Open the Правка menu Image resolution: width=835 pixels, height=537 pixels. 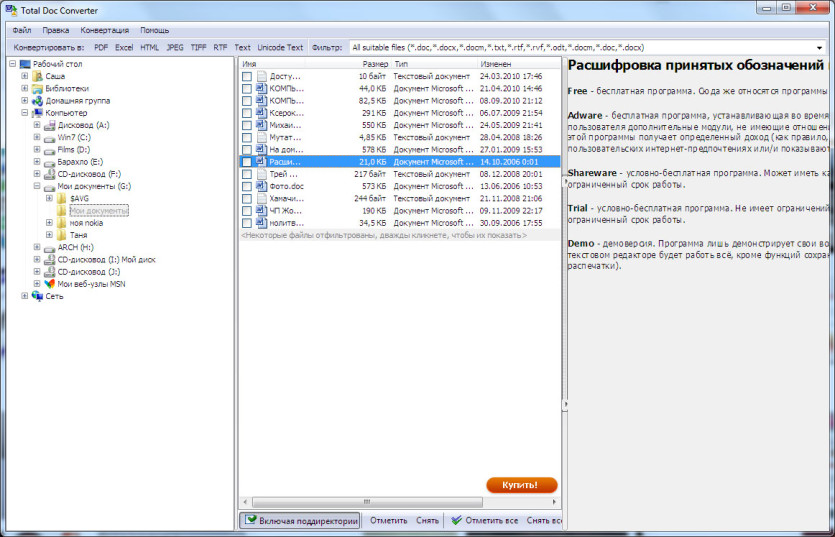point(56,30)
